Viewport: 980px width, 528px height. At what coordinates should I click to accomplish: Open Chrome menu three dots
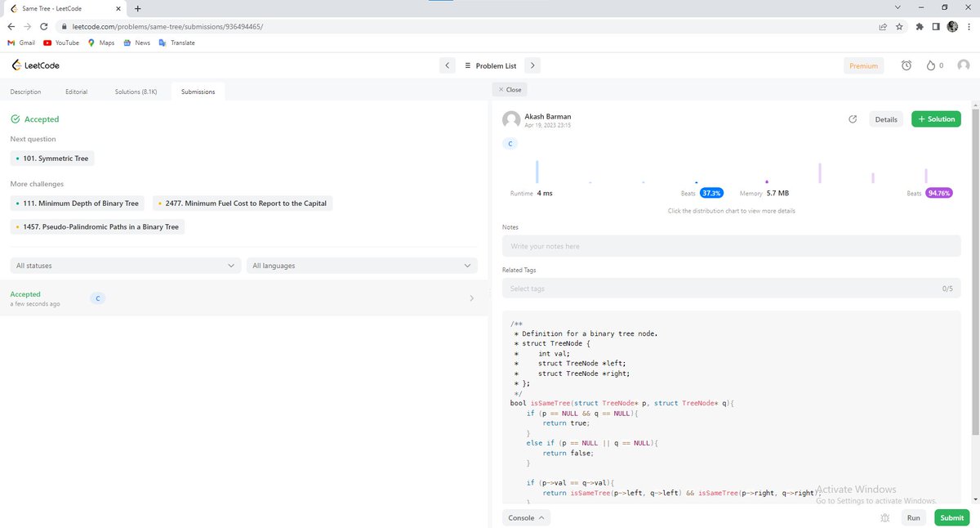(x=969, y=26)
